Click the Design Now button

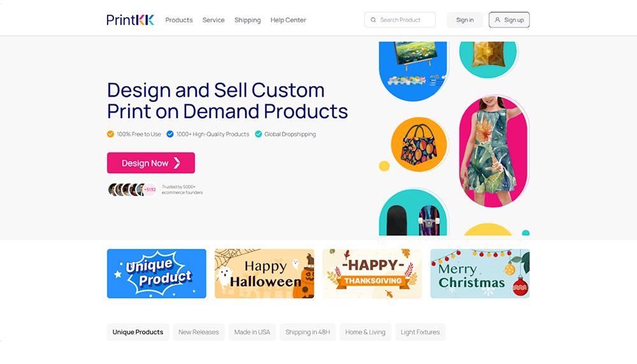pos(151,163)
